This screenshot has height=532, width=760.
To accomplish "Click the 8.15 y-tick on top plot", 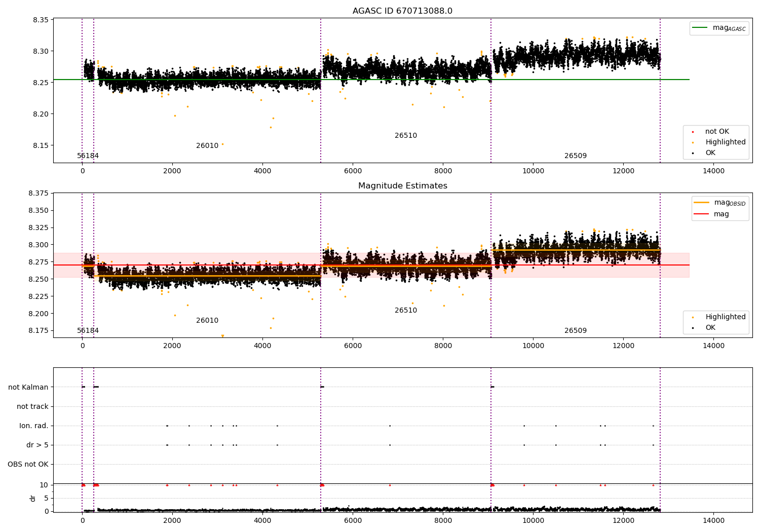I will pos(41,146).
